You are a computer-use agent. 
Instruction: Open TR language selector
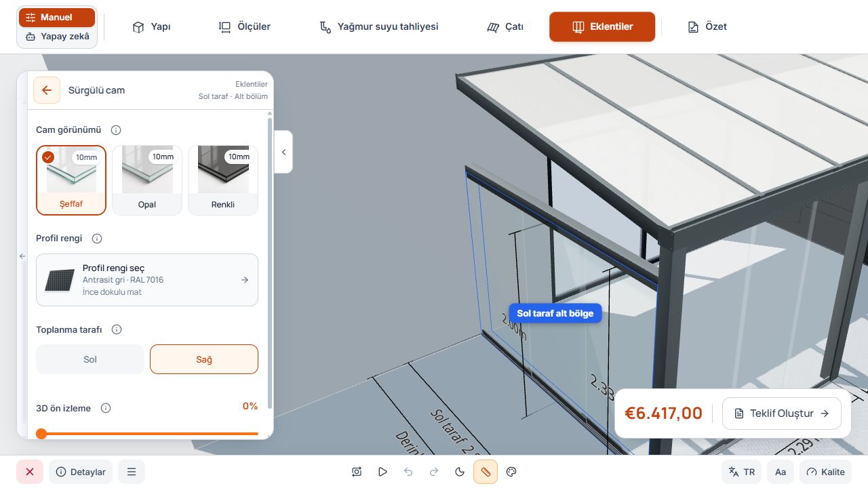tap(741, 472)
